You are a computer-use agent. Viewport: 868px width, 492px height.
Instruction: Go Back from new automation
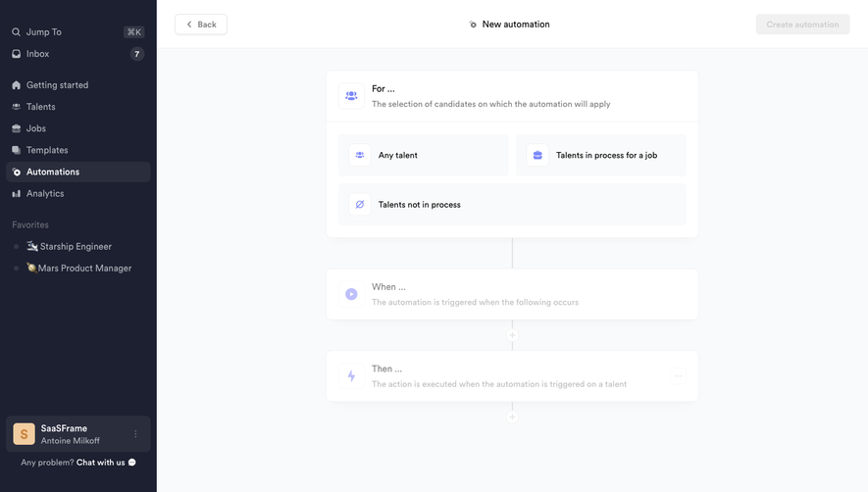[x=201, y=25]
